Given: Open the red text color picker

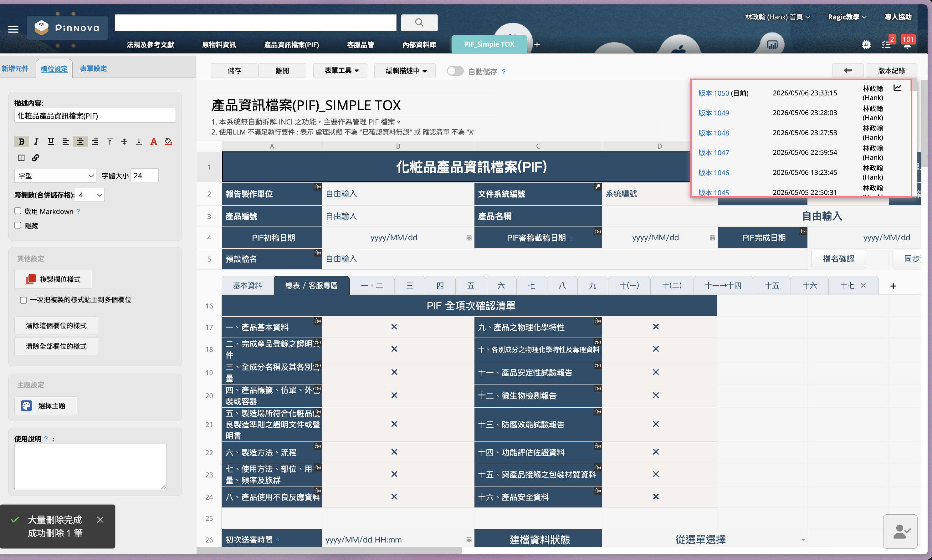Looking at the screenshot, I should pos(154,141).
